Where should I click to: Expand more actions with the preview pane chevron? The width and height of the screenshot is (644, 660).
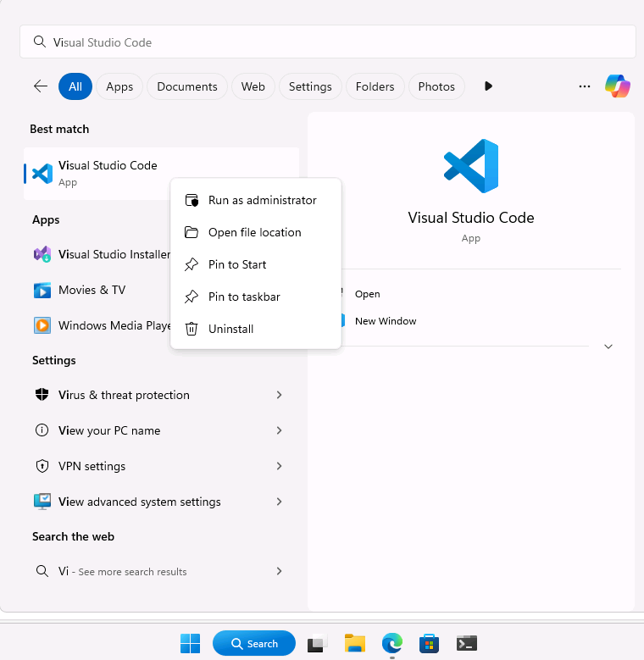tap(608, 347)
